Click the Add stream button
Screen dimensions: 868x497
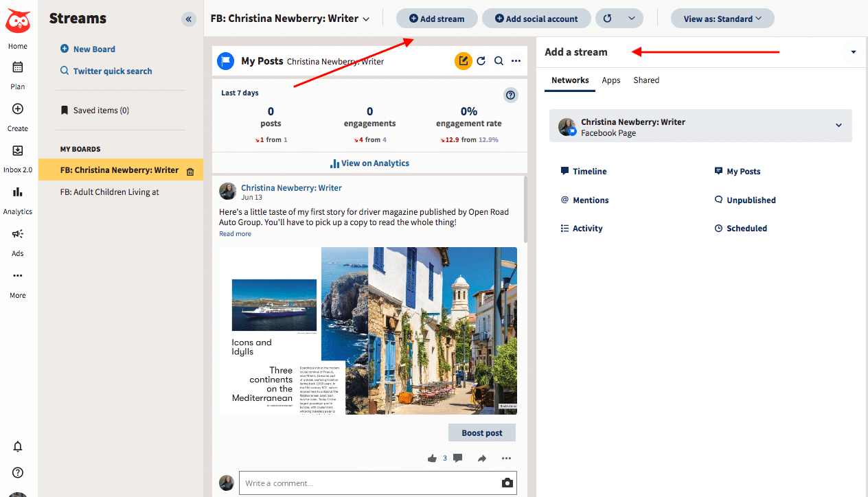pyautogui.click(x=437, y=19)
